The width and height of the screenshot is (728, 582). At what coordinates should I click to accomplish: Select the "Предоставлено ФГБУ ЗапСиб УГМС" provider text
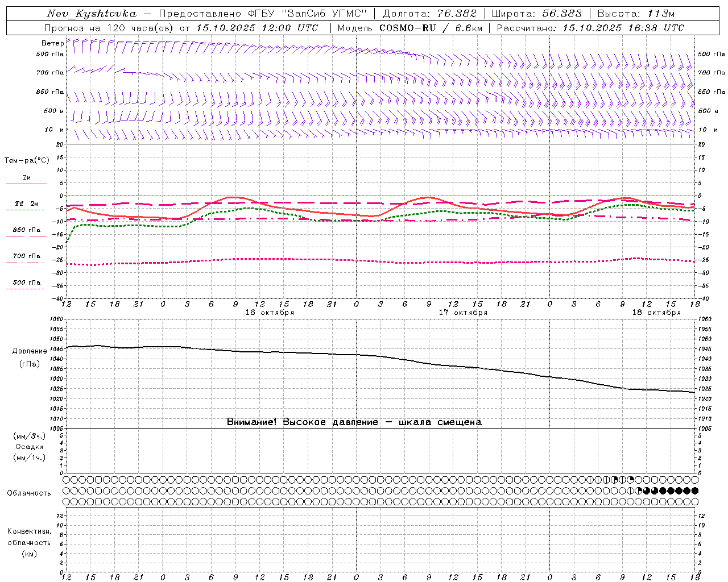(263, 14)
